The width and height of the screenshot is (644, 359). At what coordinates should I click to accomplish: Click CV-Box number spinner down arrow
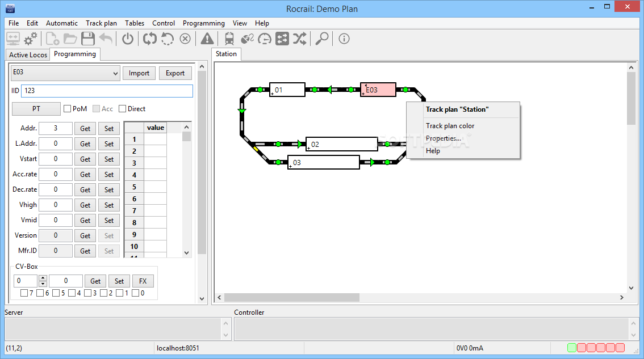(43, 284)
